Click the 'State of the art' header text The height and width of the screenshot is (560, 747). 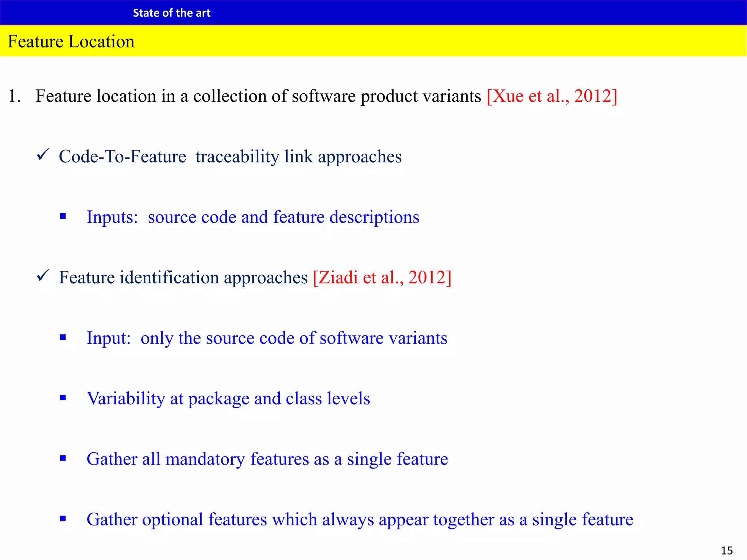click(x=171, y=13)
